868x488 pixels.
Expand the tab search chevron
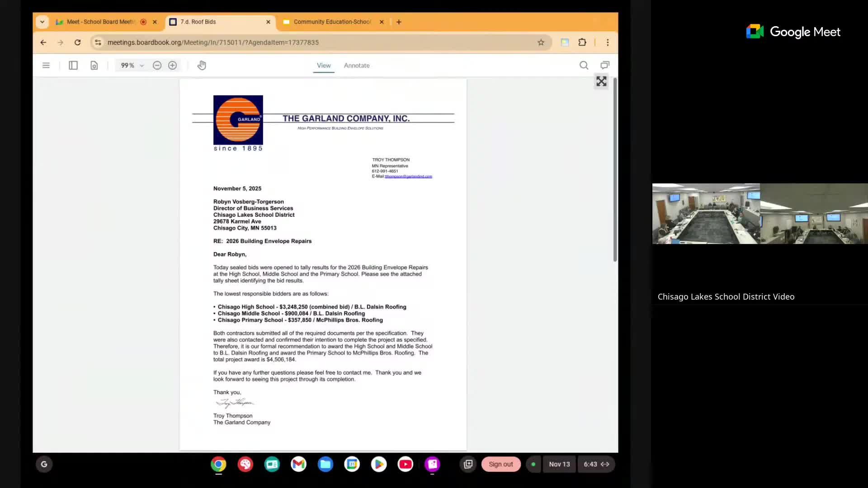pyautogui.click(x=42, y=22)
